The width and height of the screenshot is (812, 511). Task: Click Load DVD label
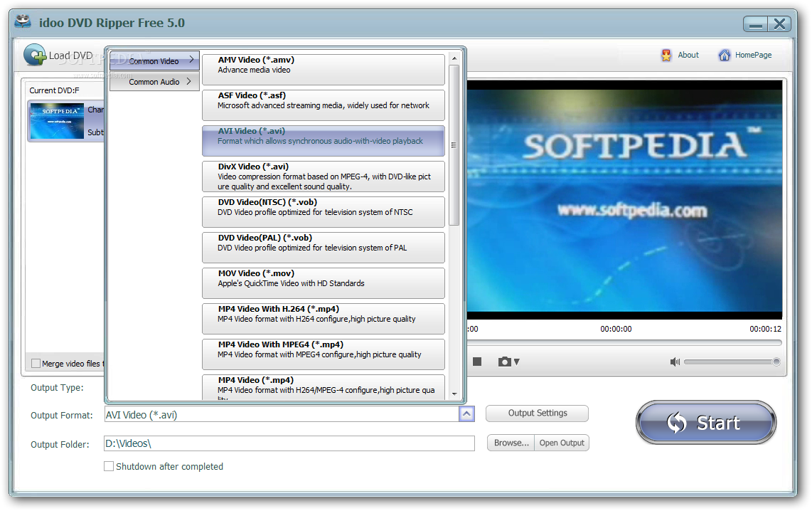[70, 56]
